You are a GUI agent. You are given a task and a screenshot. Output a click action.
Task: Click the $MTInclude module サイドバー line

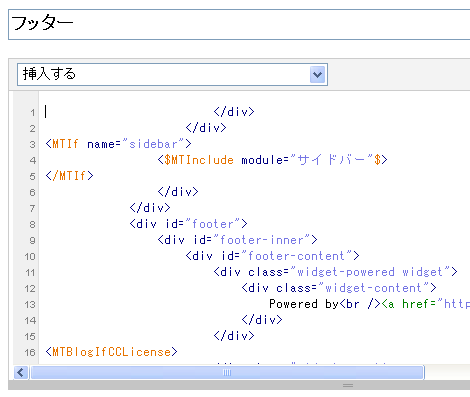tap(272, 160)
